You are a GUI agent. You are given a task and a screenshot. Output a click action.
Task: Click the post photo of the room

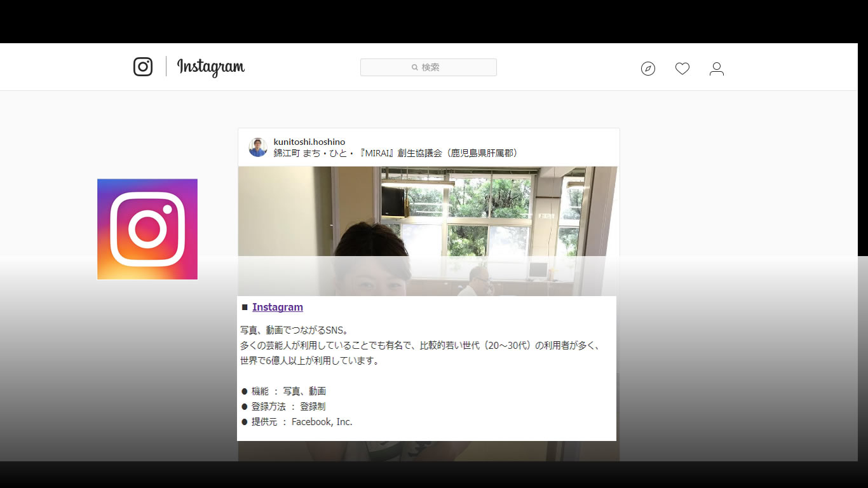pyautogui.click(x=428, y=231)
